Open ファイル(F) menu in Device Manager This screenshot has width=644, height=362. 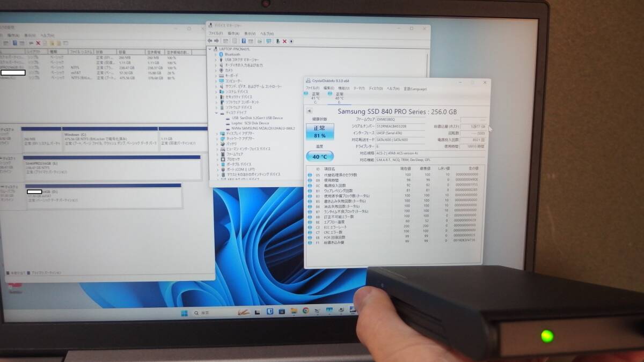(215, 33)
